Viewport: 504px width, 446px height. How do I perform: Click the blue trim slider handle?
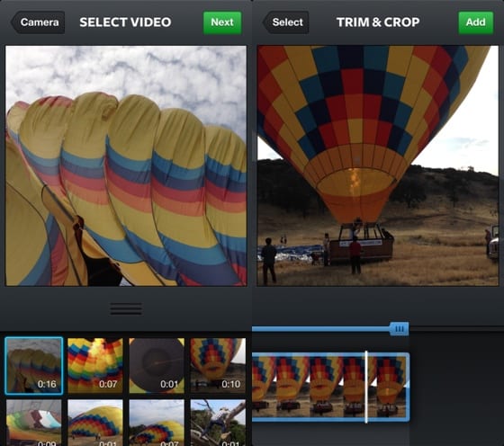(400, 329)
